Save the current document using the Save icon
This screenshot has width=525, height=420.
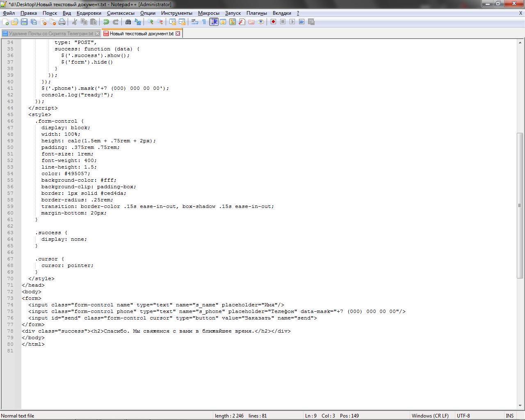coord(24,22)
